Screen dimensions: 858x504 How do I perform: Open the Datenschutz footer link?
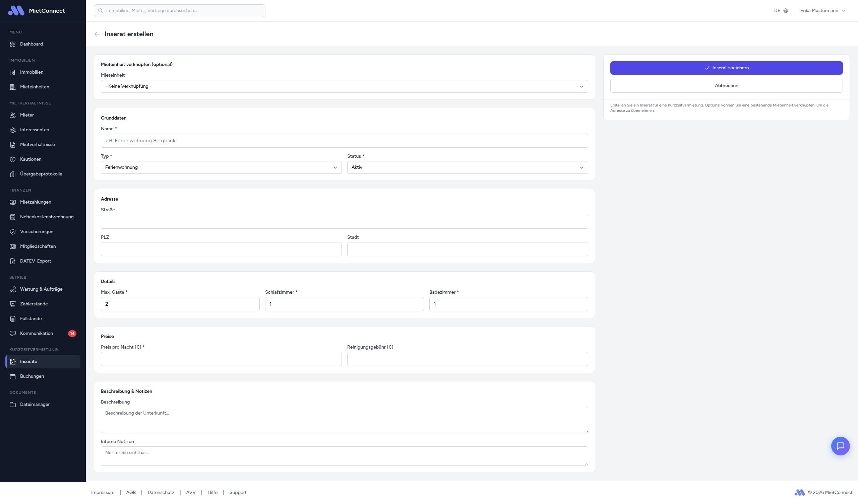(161, 492)
